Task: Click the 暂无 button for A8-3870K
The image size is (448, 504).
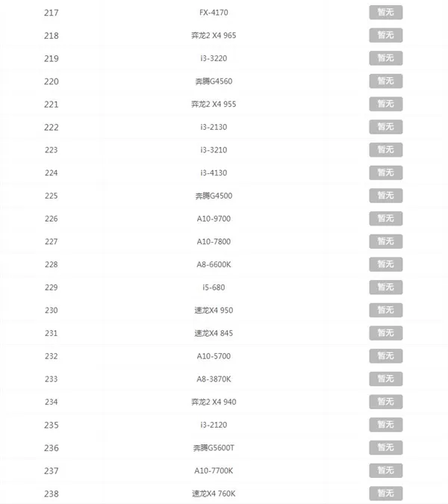Action: [385, 379]
